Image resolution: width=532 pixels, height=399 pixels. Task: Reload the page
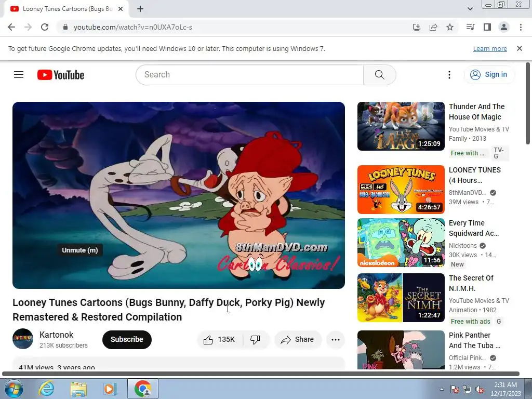(45, 27)
